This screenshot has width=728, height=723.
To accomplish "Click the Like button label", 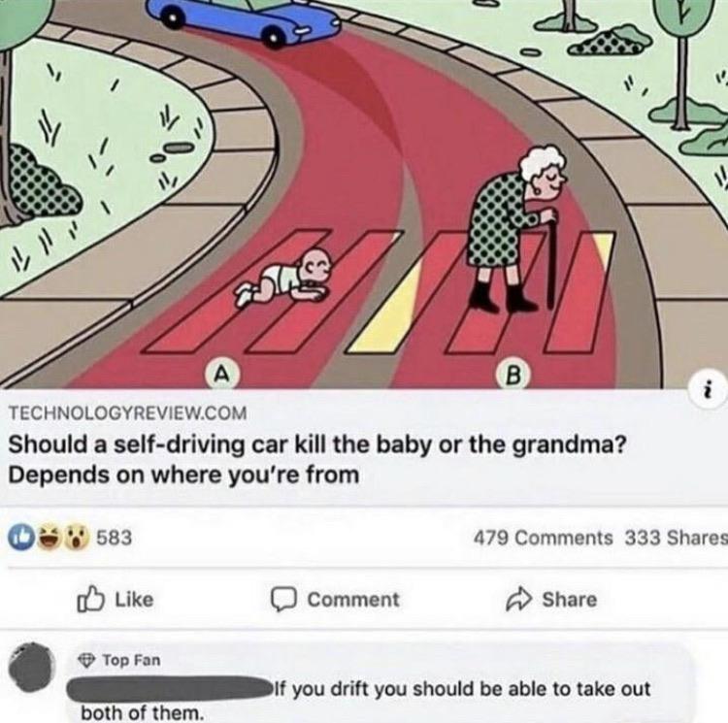I will coord(134,600).
